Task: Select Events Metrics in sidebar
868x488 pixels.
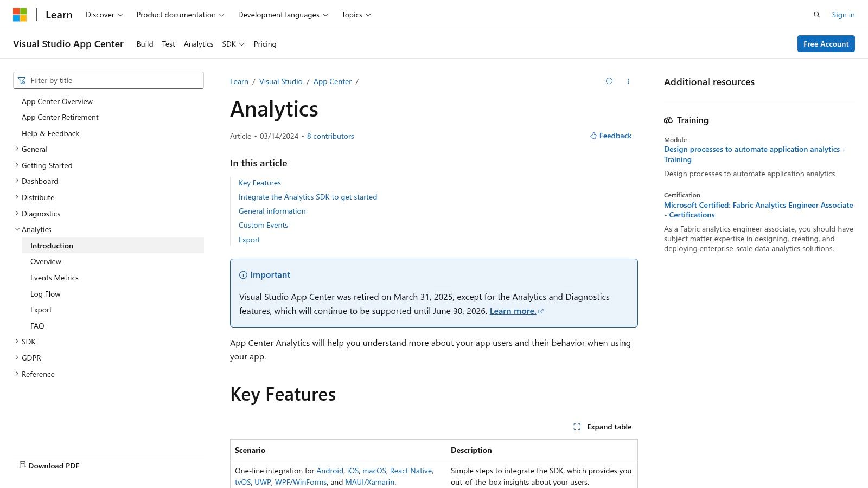Action: (54, 278)
